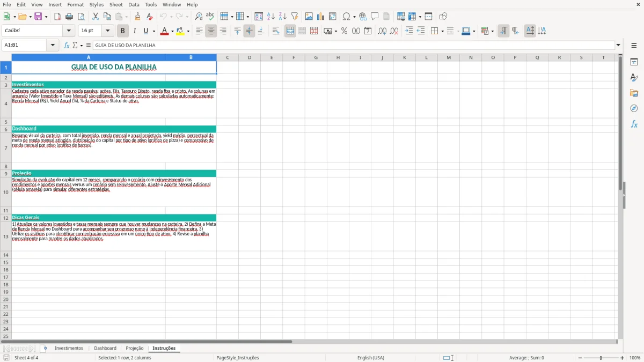Toggle Bold formatting

pyautogui.click(x=123, y=31)
